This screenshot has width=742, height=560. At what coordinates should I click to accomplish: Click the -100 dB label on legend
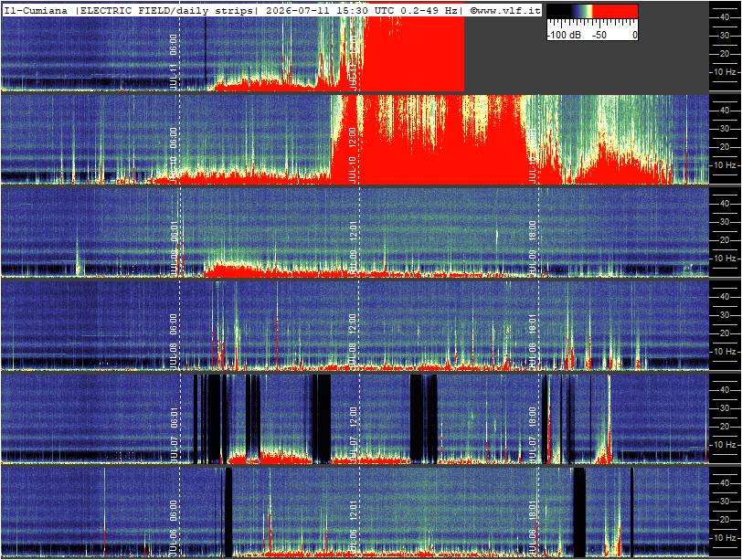pos(565,35)
